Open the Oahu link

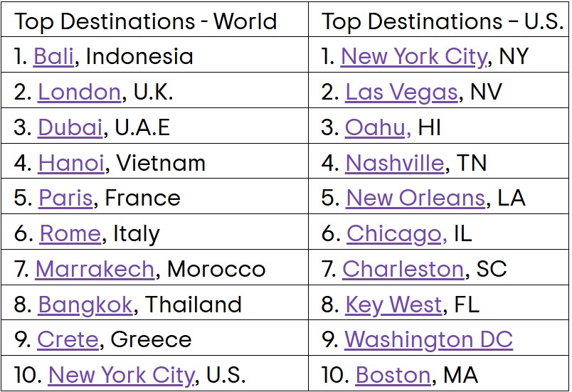click(x=377, y=128)
